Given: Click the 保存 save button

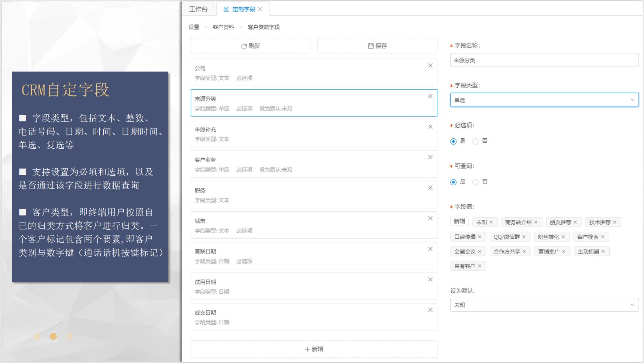Looking at the screenshot, I should (x=378, y=46).
